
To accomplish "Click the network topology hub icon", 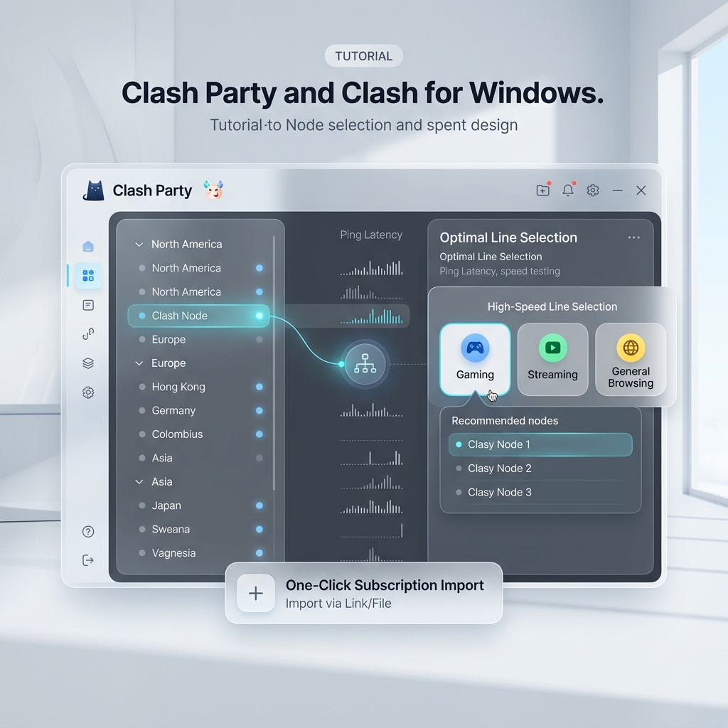I will click(x=365, y=364).
